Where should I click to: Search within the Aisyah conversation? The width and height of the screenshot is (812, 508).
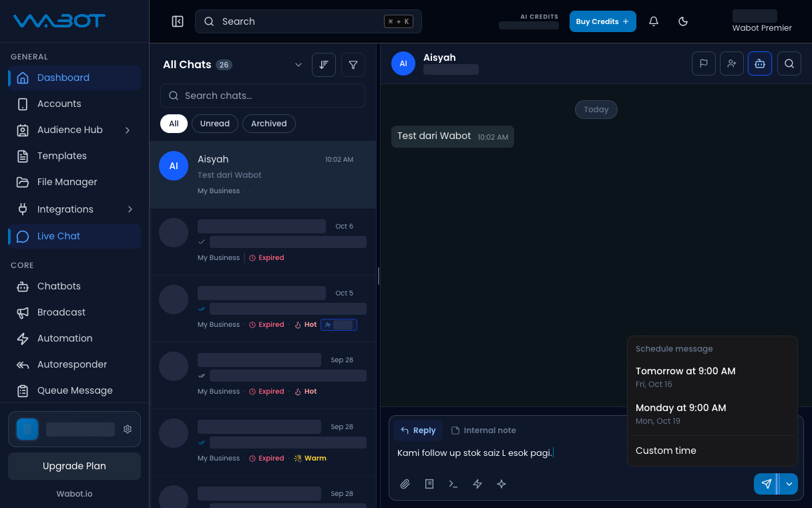[789, 63]
